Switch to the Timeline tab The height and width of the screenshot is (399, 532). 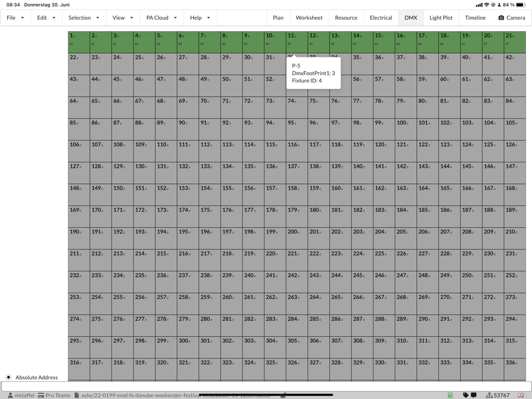tap(475, 18)
